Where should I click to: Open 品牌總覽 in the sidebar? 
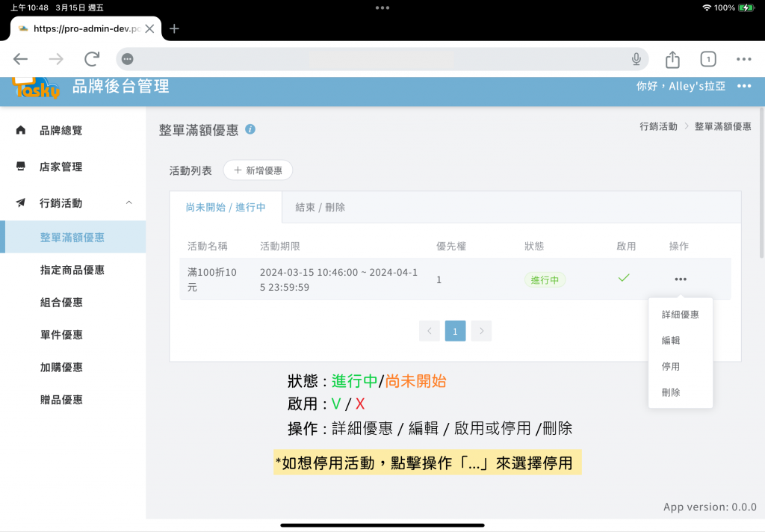[x=61, y=130]
